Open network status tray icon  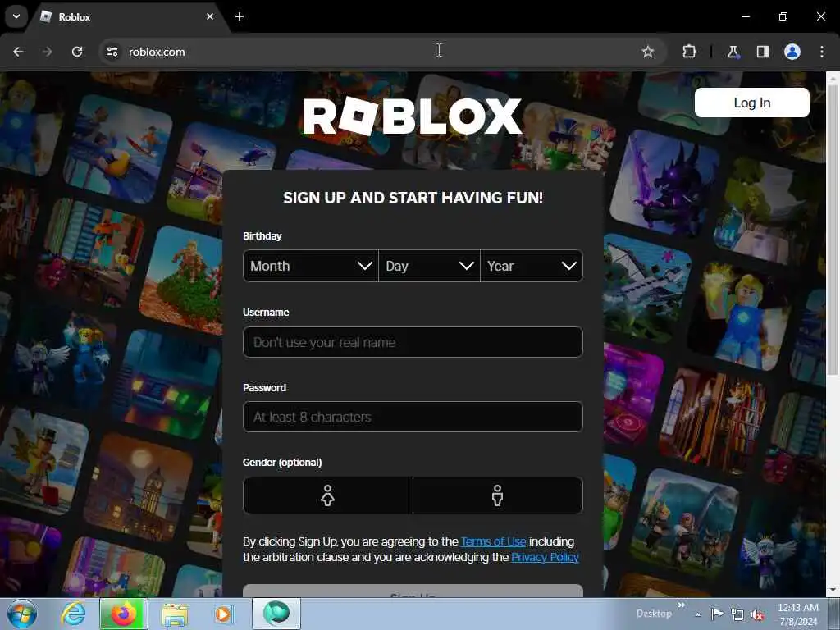click(x=737, y=615)
